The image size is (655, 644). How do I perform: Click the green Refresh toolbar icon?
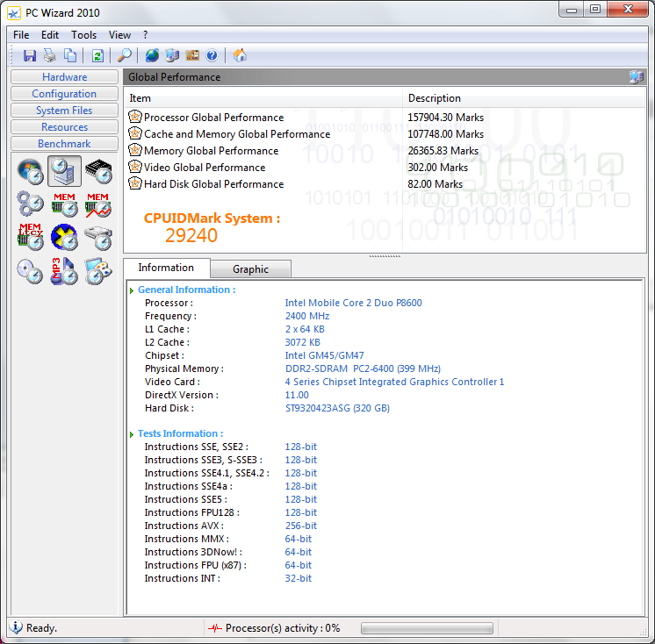[x=97, y=55]
